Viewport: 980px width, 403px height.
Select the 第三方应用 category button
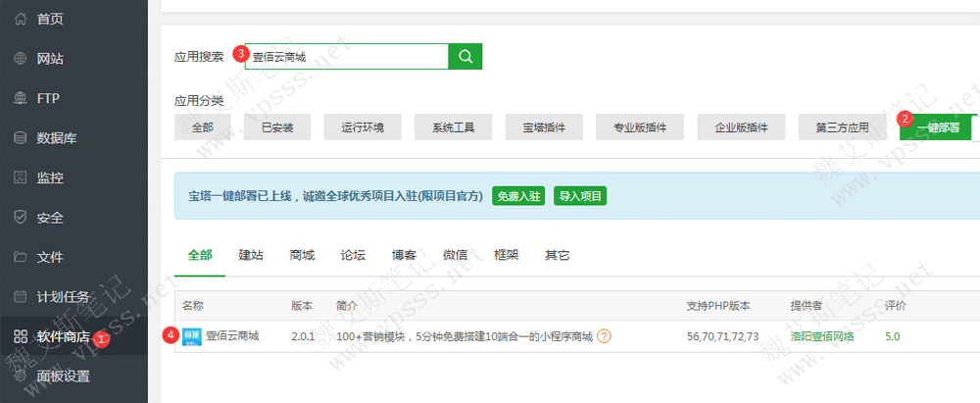click(x=843, y=127)
